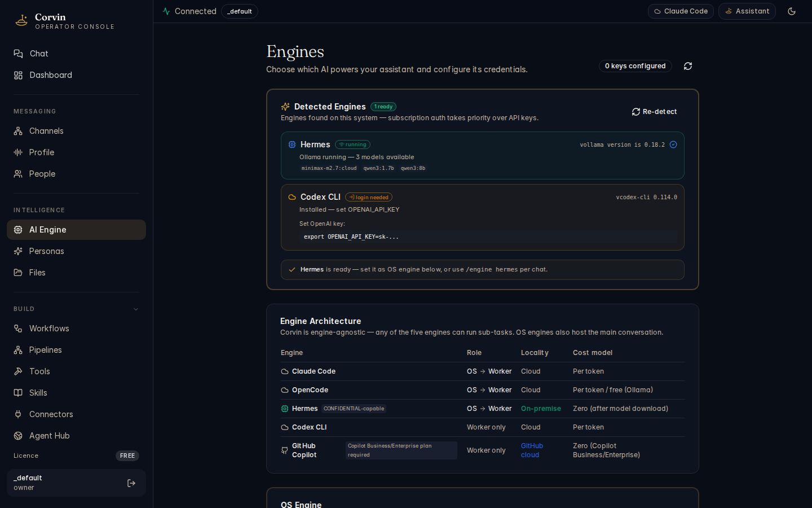812x508 pixels.
Task: Click the Dashboard grid icon
Action: 18,75
